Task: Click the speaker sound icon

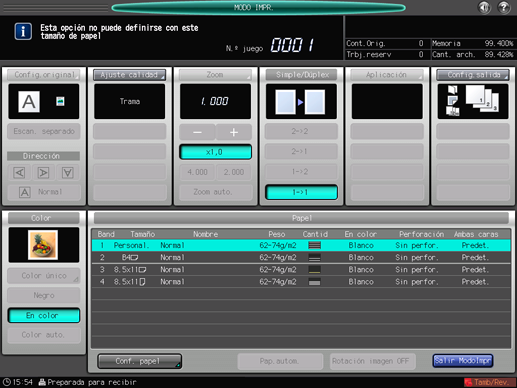Action: tap(484, 7)
